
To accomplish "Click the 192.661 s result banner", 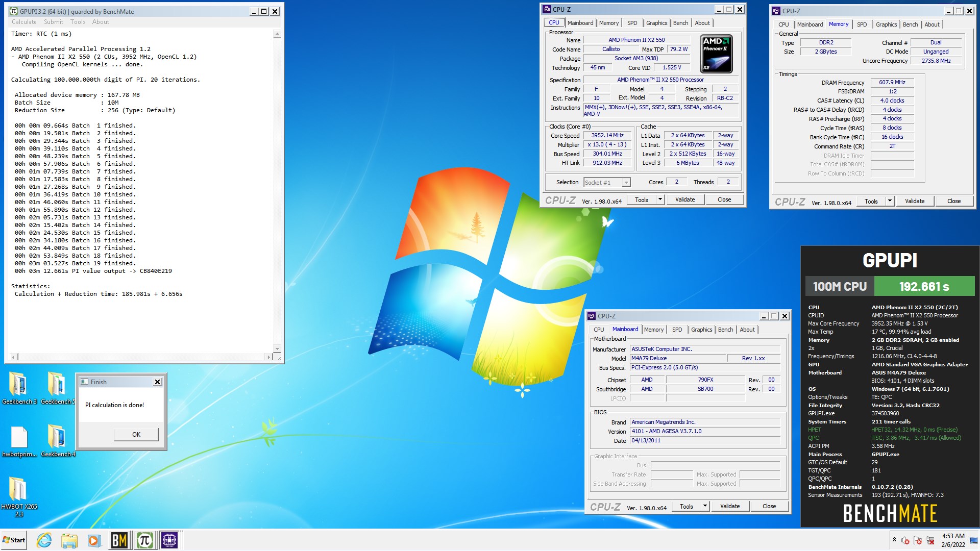I will pos(924,286).
